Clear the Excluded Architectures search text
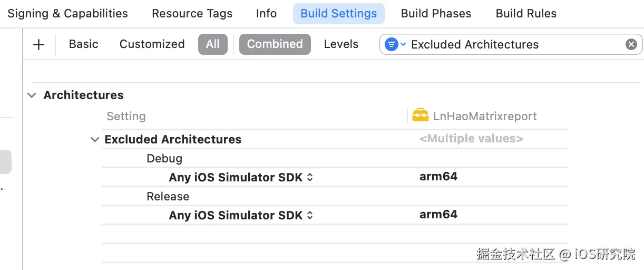644x270 pixels. point(631,44)
